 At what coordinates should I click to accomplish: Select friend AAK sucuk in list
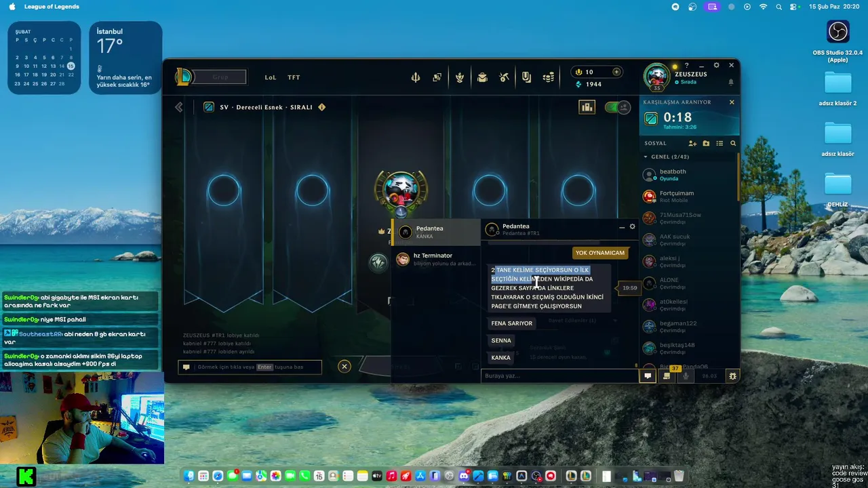(688, 240)
